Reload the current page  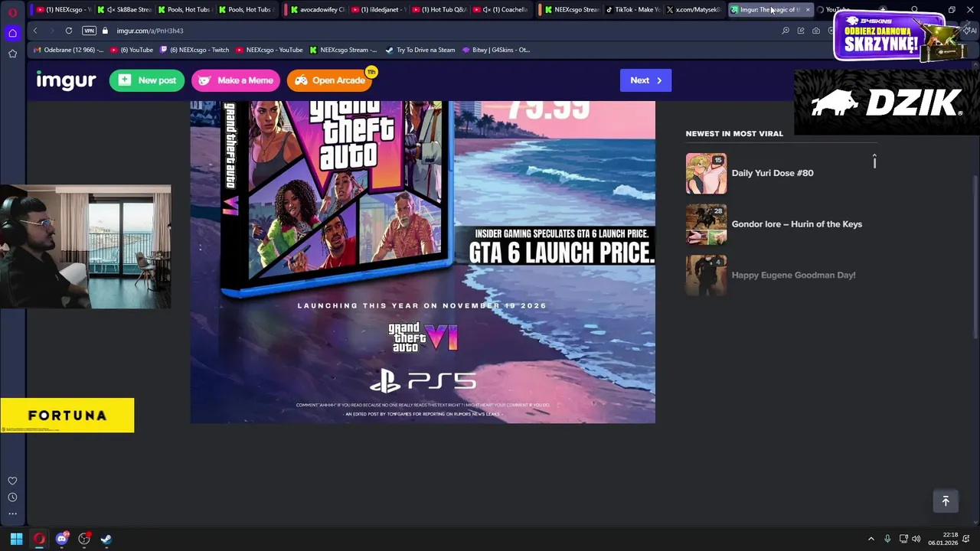[69, 31]
